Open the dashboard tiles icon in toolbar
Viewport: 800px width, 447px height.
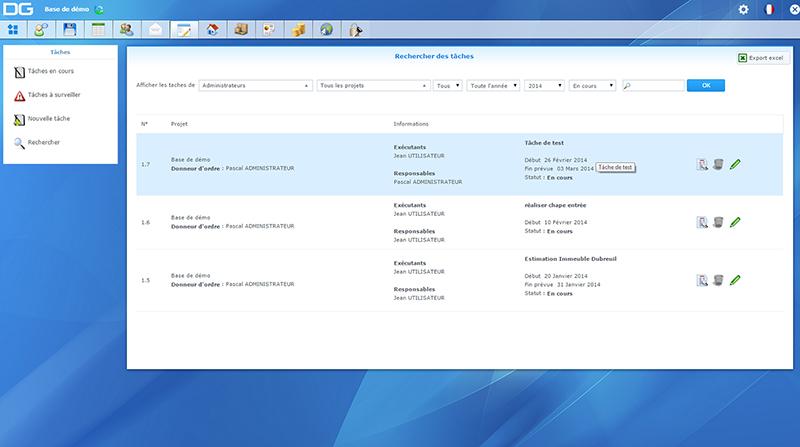13,30
